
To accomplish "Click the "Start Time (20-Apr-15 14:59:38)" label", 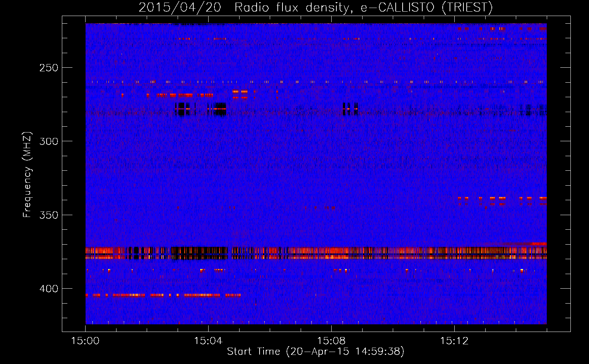I will pyautogui.click(x=316, y=352).
